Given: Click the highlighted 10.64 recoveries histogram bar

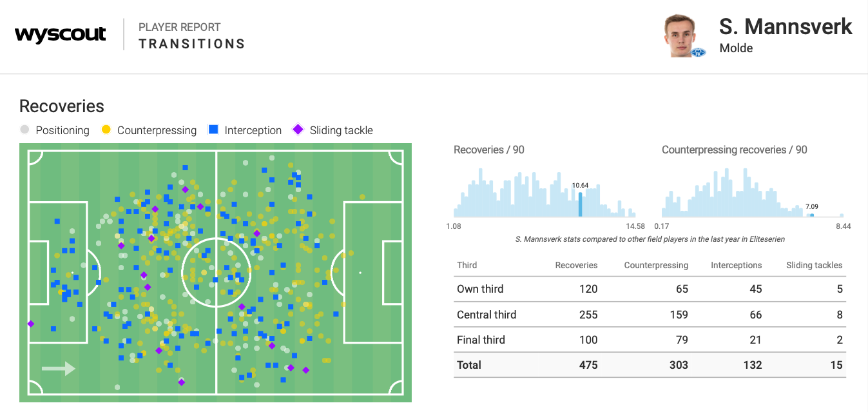Looking at the screenshot, I should [x=580, y=204].
